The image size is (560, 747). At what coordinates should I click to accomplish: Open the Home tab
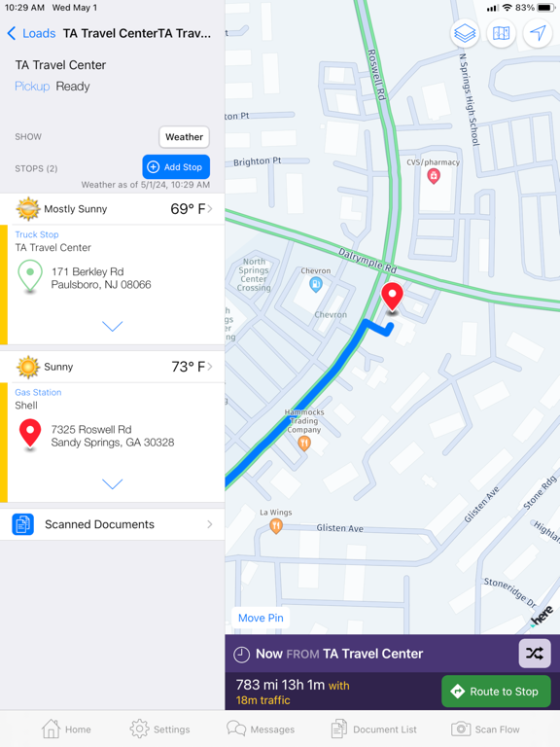pos(66,729)
